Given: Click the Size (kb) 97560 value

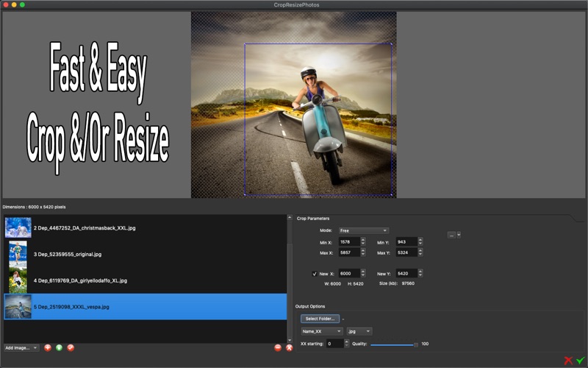Looking at the screenshot, I should [x=408, y=283].
